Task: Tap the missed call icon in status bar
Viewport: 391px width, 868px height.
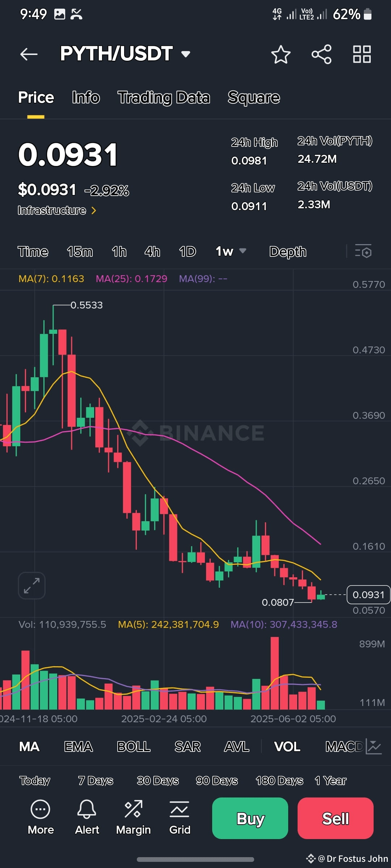Action: (76, 14)
